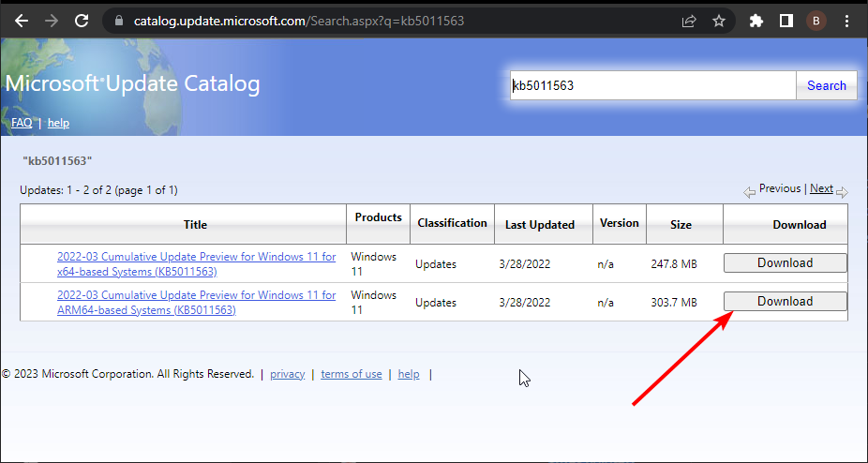
Task: Sort by the Size column header
Action: click(681, 225)
